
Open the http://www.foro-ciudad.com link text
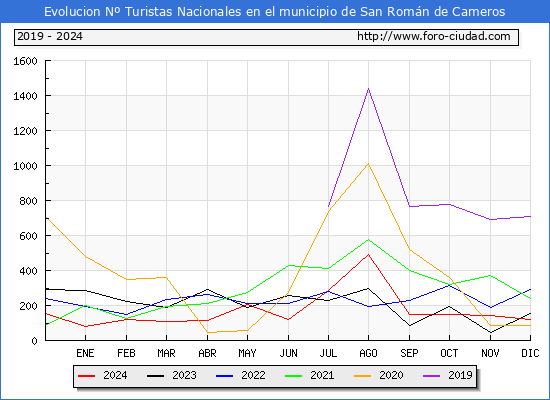[x=434, y=36]
